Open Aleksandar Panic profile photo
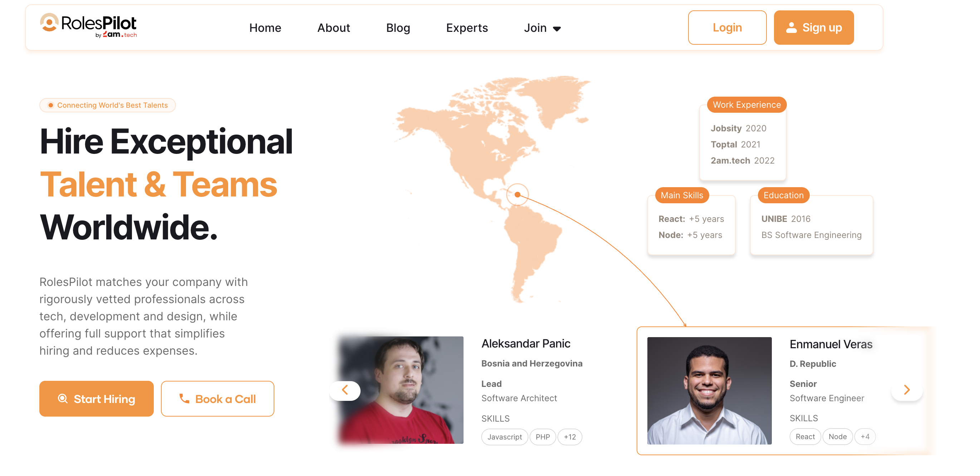980x476 pixels. pos(401,390)
